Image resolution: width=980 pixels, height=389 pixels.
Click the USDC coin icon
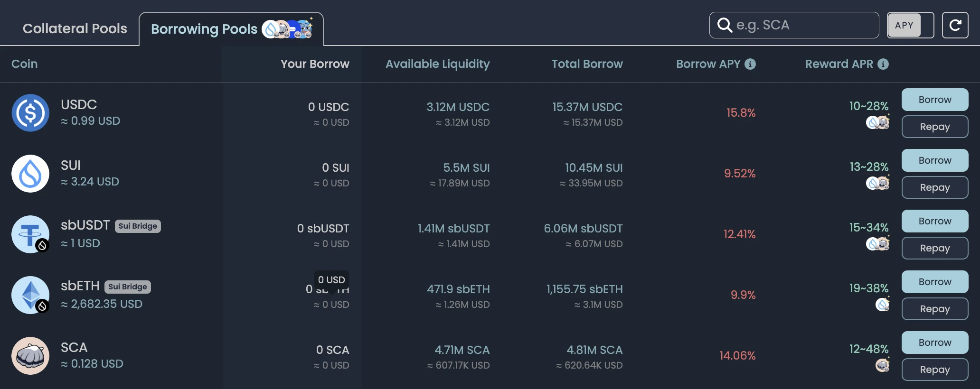[x=30, y=113]
